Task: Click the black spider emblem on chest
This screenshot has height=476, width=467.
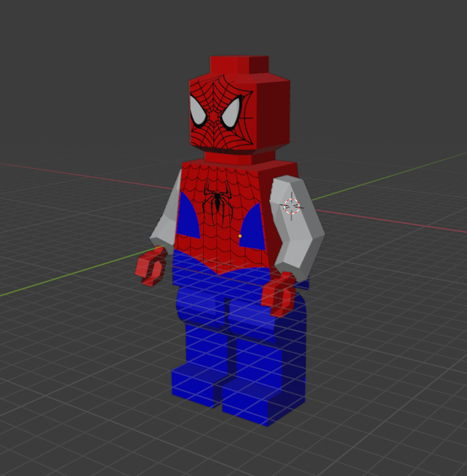Action: tap(218, 204)
